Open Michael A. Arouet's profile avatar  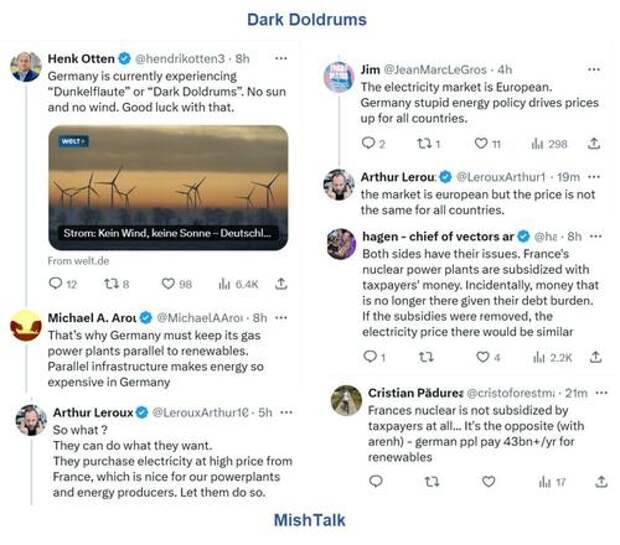(26, 326)
